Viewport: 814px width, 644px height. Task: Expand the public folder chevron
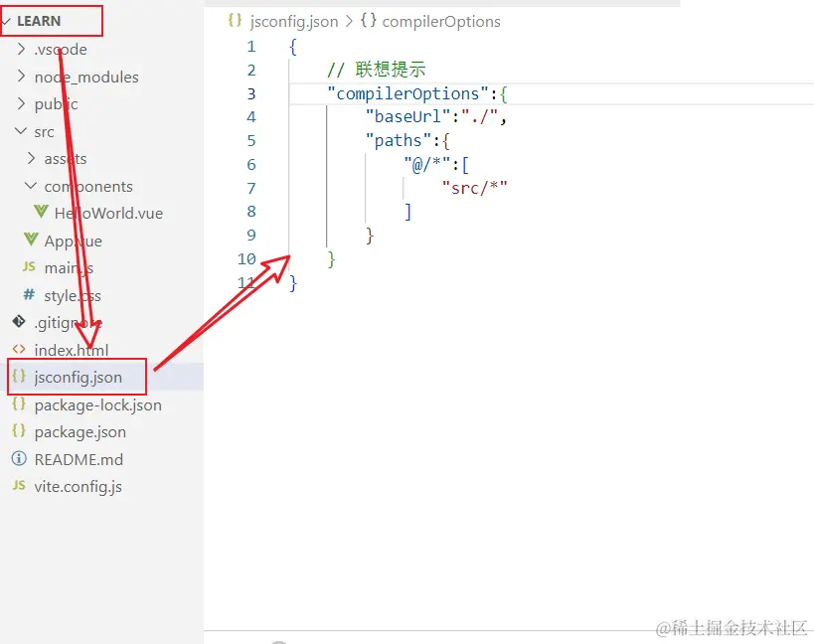click(x=21, y=103)
